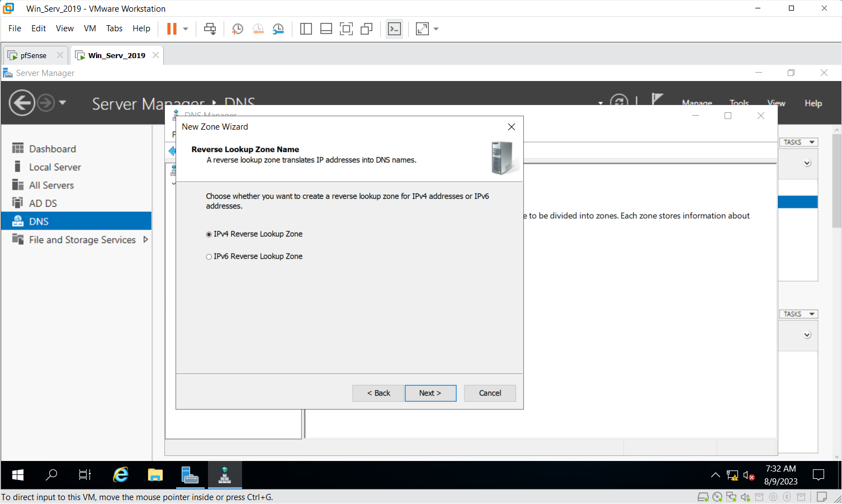Open VMware Edit menu
Image resolution: width=842 pixels, height=504 pixels.
coord(39,28)
